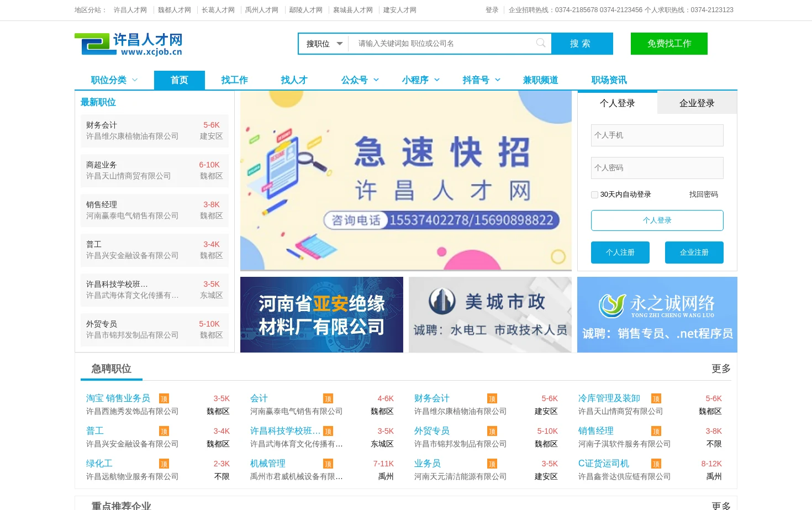
Task: Click the search magnifier icon
Action: [541, 43]
